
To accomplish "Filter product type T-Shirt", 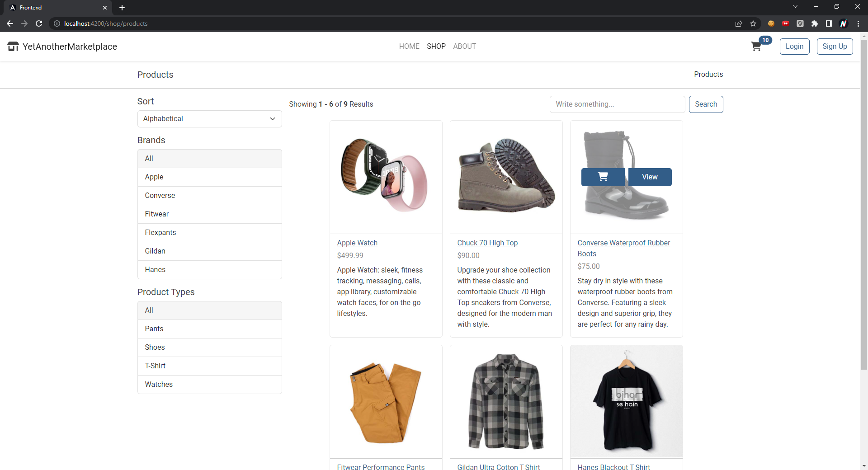I will tap(210, 366).
